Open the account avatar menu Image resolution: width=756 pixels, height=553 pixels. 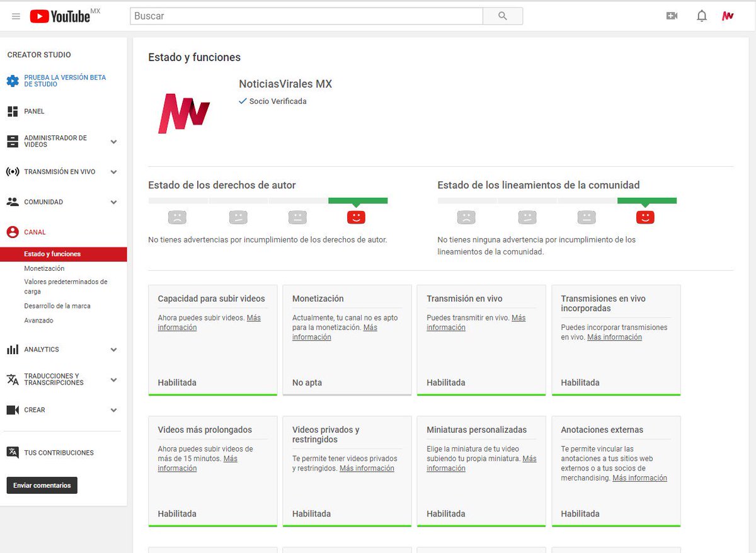[x=728, y=16]
